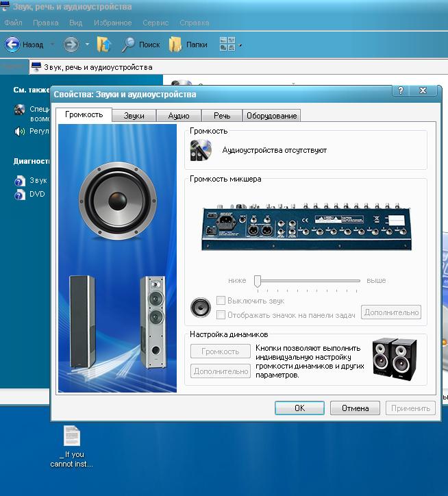Click the up-one-level folder icon

pos(104,45)
